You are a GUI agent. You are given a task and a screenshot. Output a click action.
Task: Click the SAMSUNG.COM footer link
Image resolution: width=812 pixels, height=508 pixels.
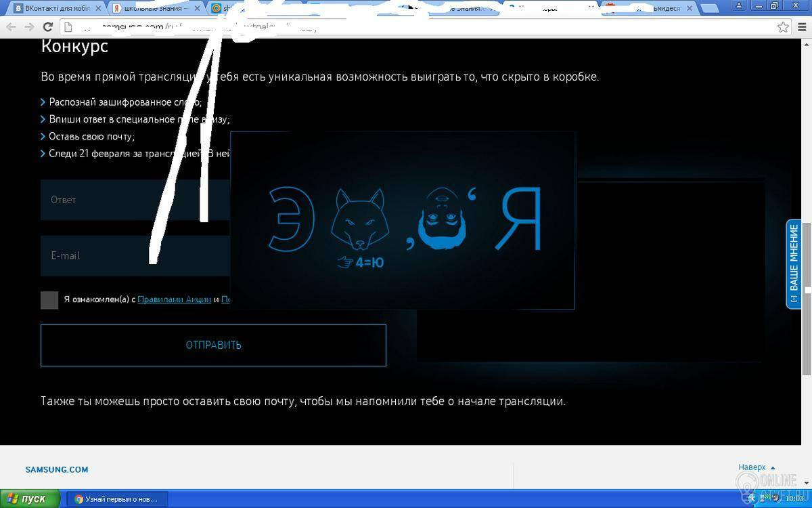pyautogui.click(x=57, y=469)
